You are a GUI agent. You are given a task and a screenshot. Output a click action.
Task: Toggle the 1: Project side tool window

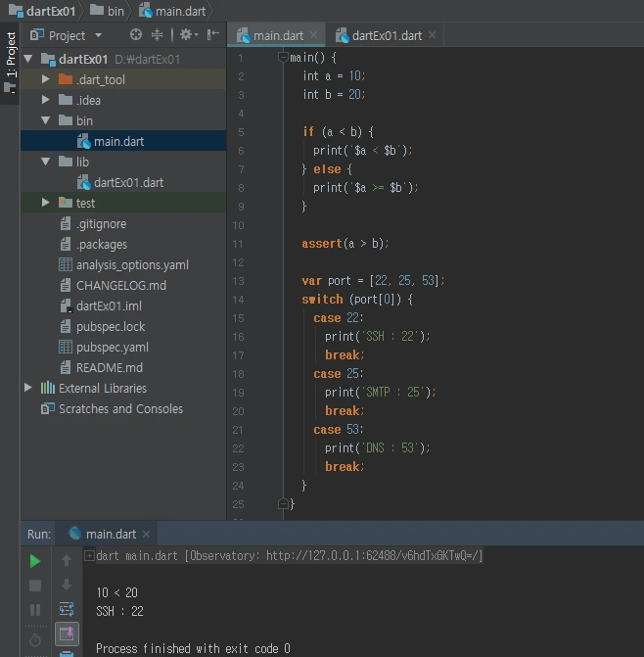11,61
